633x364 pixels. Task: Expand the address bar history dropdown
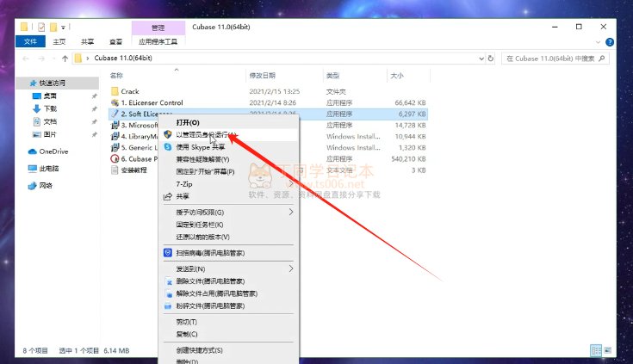point(481,59)
